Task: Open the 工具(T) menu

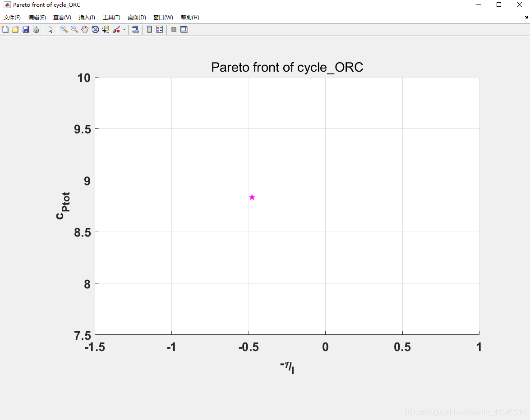Action: (x=111, y=18)
